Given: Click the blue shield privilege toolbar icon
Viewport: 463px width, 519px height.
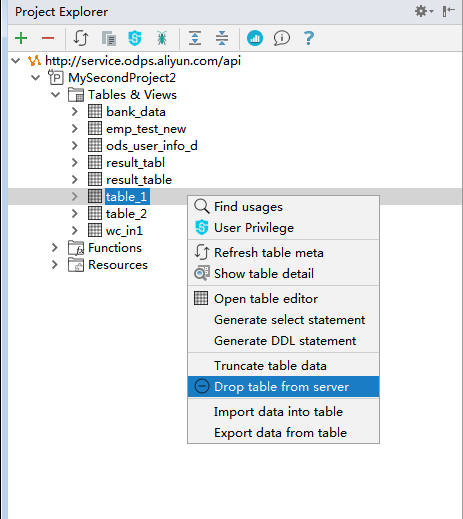Looking at the screenshot, I should pos(135,38).
